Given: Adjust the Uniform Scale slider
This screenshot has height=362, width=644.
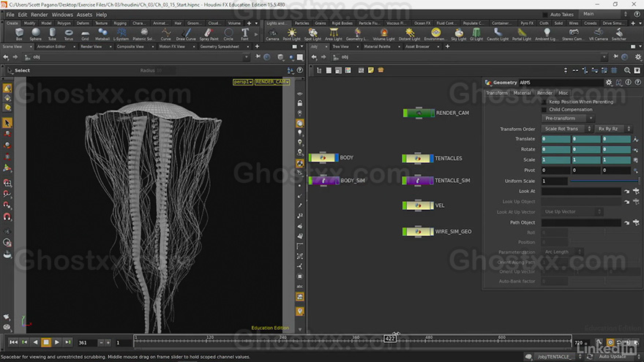Looking at the screenshot, I should point(604,181).
